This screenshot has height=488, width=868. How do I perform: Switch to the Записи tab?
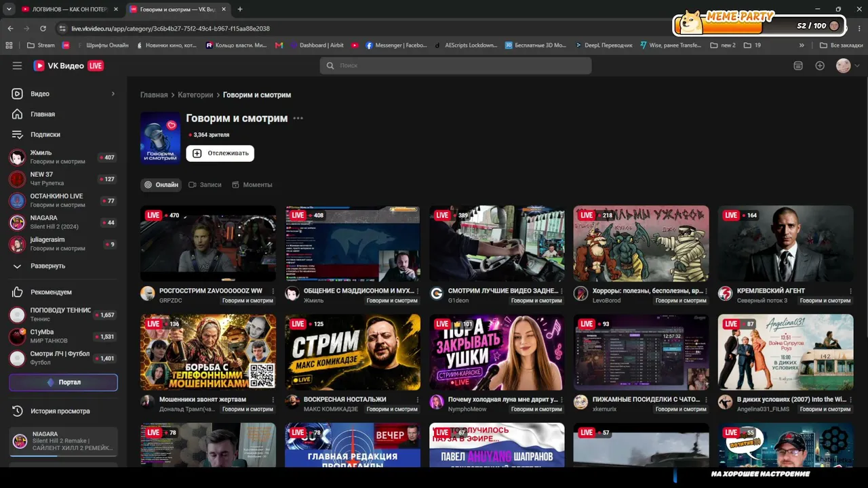[205, 184]
